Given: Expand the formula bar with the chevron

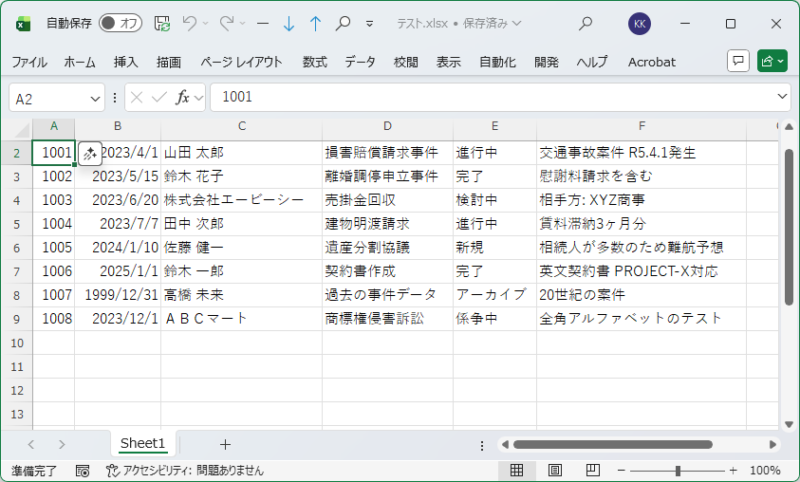Looking at the screenshot, I should coord(783,98).
